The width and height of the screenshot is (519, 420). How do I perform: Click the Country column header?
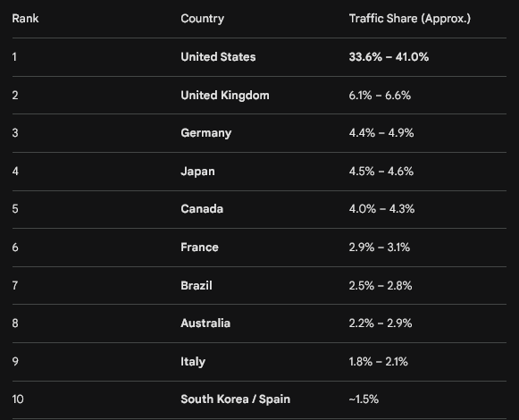(202, 19)
